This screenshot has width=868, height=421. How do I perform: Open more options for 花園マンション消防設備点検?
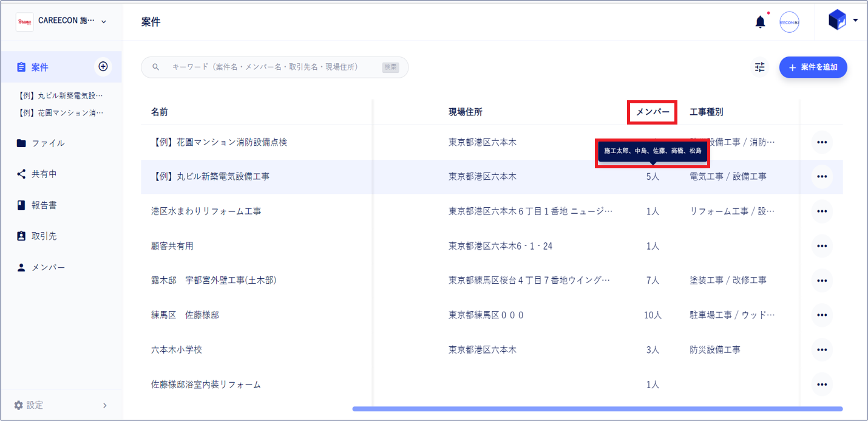pyautogui.click(x=822, y=142)
